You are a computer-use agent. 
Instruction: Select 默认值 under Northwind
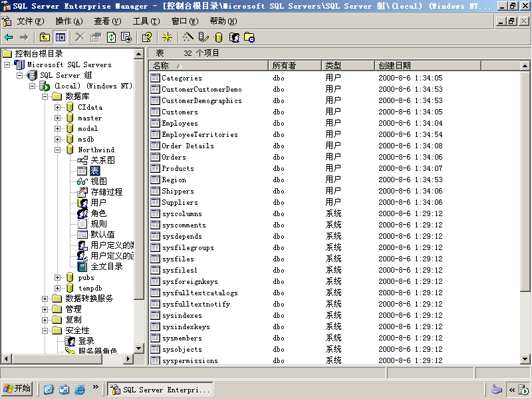(x=102, y=235)
